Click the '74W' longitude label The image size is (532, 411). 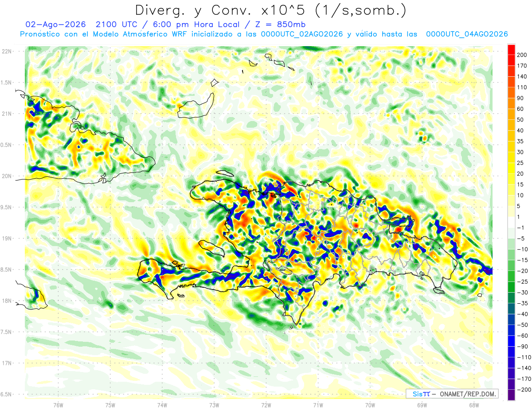162,405
